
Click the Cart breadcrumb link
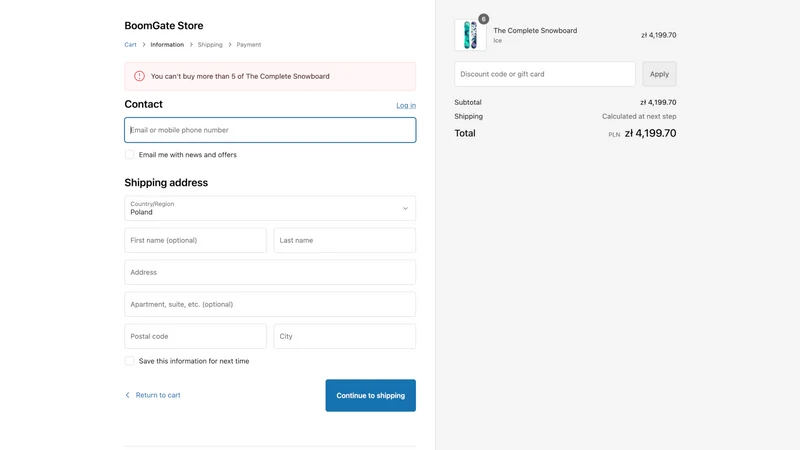130,45
